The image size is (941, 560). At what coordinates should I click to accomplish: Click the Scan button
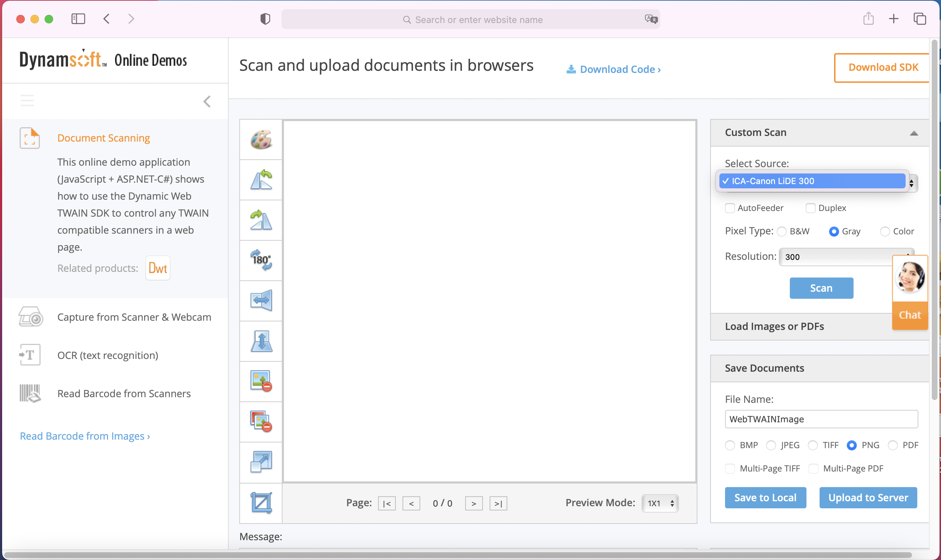point(821,288)
